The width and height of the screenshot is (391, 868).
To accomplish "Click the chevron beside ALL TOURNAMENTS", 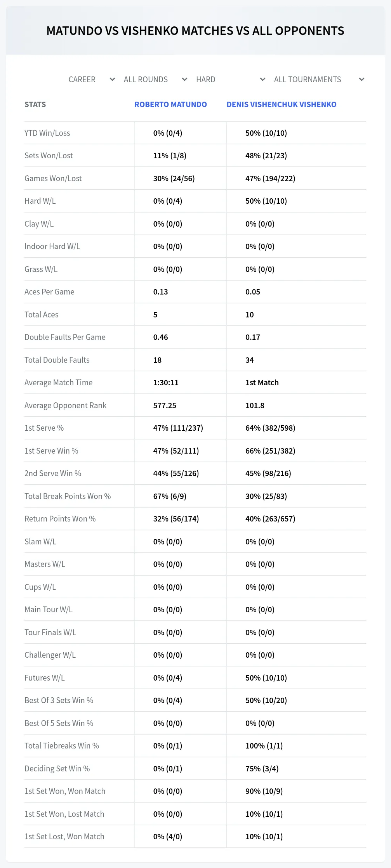I will tap(361, 80).
